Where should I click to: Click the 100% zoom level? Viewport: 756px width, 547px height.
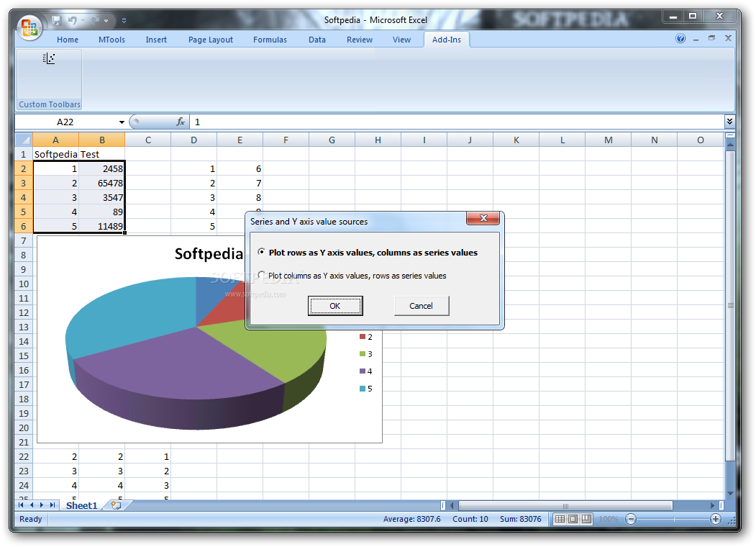[x=609, y=519]
